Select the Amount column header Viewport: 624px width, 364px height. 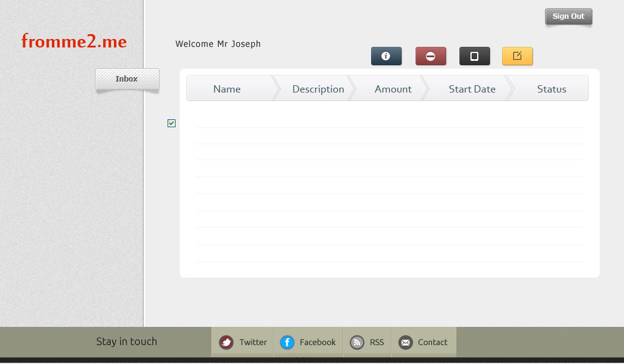393,89
